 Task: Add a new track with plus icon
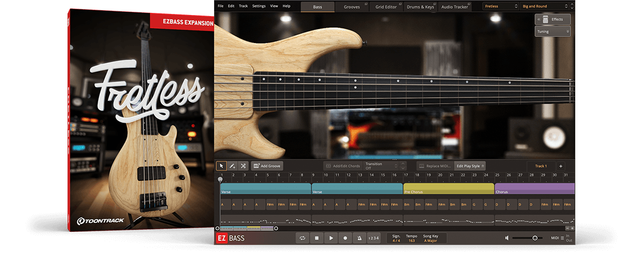[x=560, y=166]
